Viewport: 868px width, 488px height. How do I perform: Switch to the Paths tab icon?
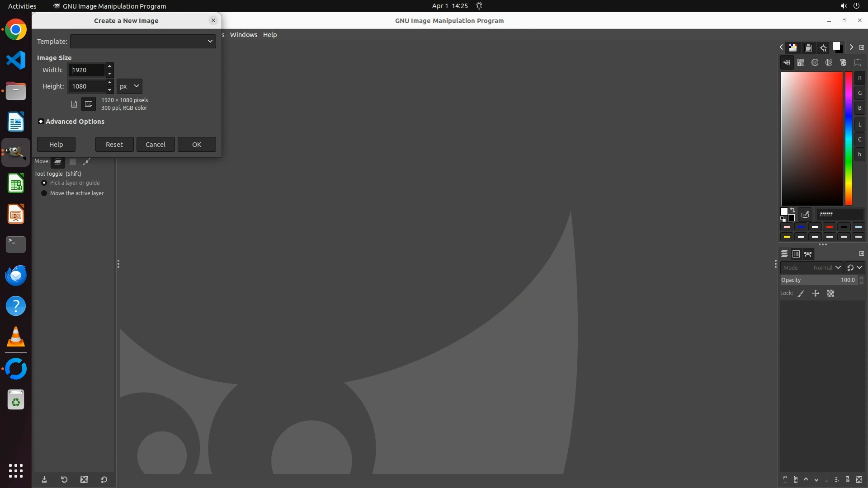click(808, 254)
